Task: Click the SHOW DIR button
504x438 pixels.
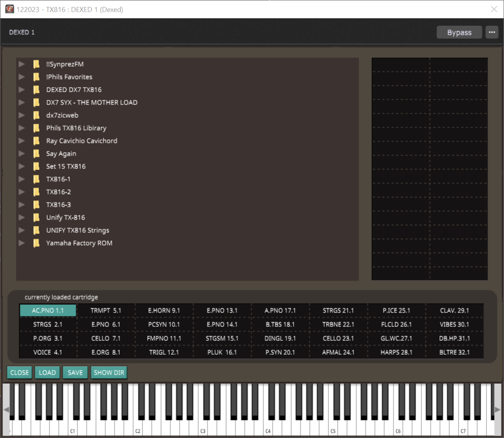Action: [x=109, y=372]
